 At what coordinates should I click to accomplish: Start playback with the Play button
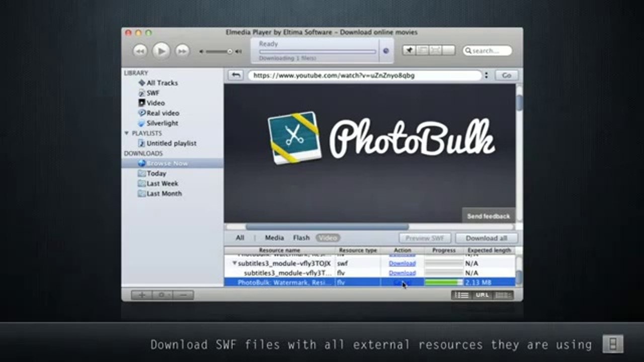point(161,51)
